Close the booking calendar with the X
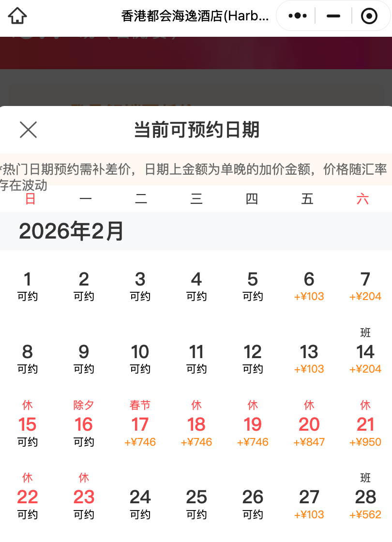392x542 pixels. click(x=28, y=130)
